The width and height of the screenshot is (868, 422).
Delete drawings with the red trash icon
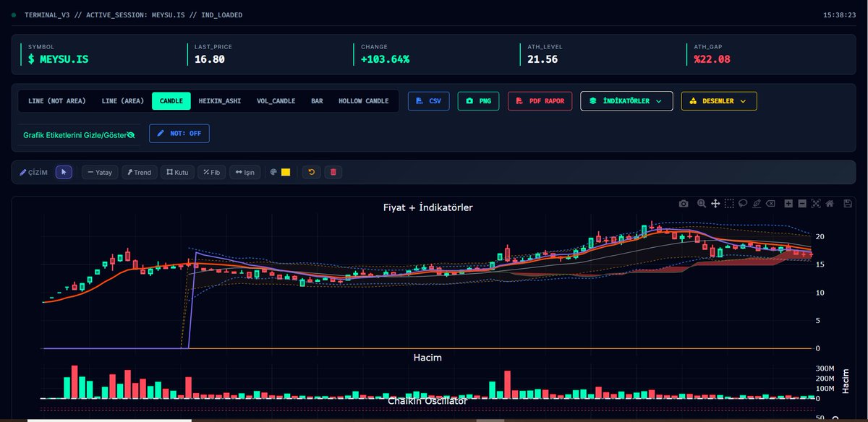[333, 172]
